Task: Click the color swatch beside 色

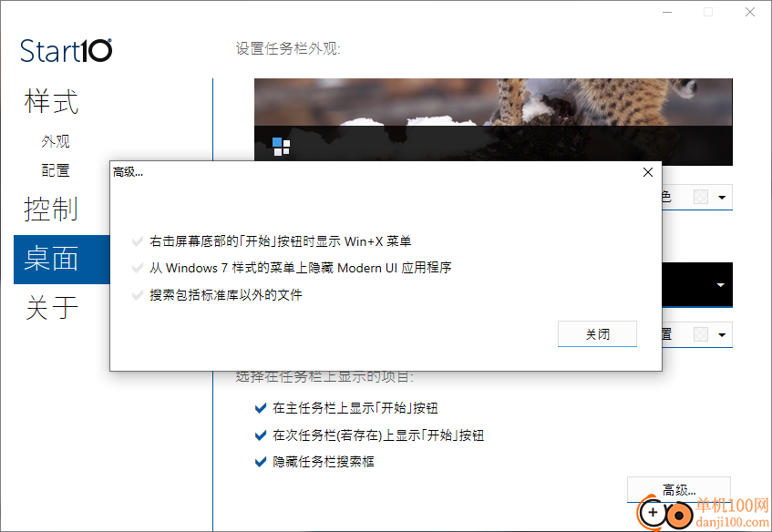Action: pyautogui.click(x=701, y=198)
